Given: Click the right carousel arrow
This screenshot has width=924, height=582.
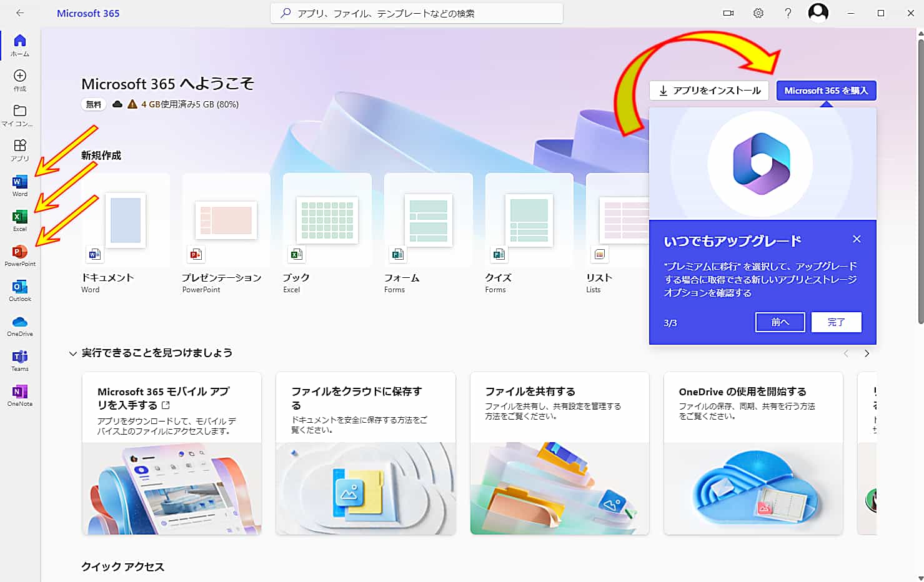Looking at the screenshot, I should [867, 353].
